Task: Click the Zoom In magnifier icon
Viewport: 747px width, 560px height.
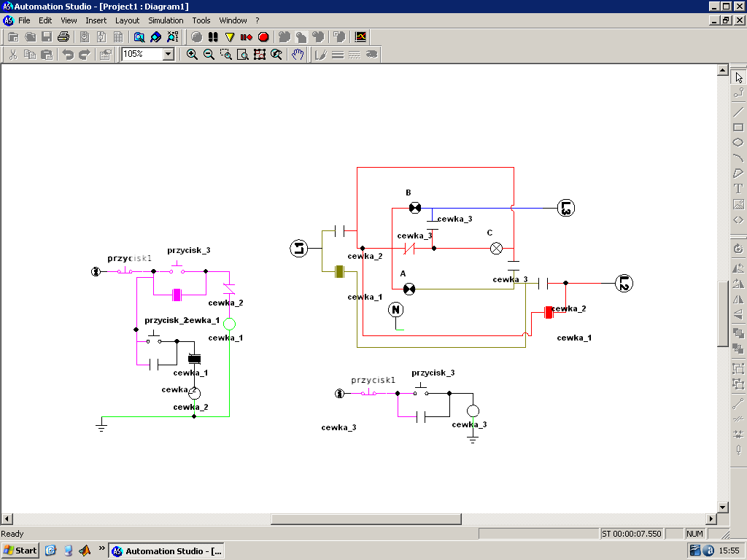Action: pos(192,54)
